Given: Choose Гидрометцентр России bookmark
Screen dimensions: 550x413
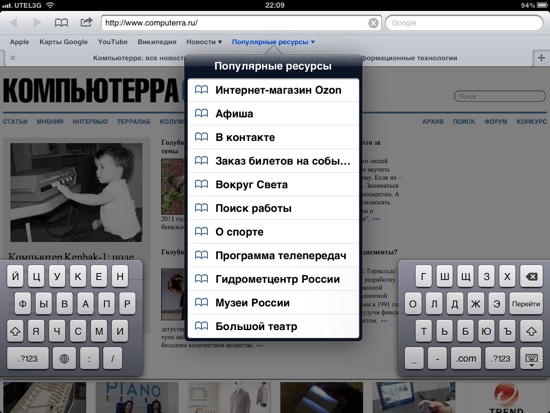Looking at the screenshot, I should 273,279.
